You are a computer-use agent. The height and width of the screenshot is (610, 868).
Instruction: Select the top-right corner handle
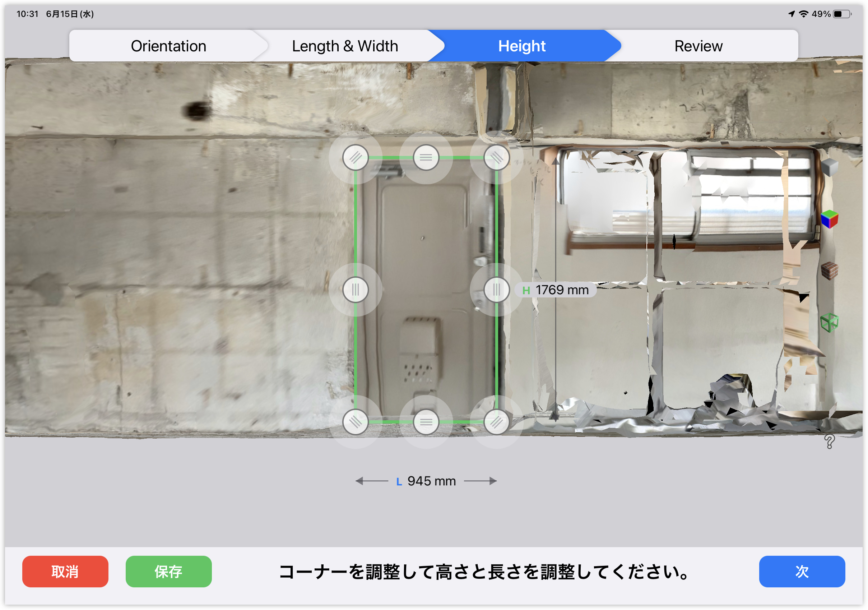(497, 157)
